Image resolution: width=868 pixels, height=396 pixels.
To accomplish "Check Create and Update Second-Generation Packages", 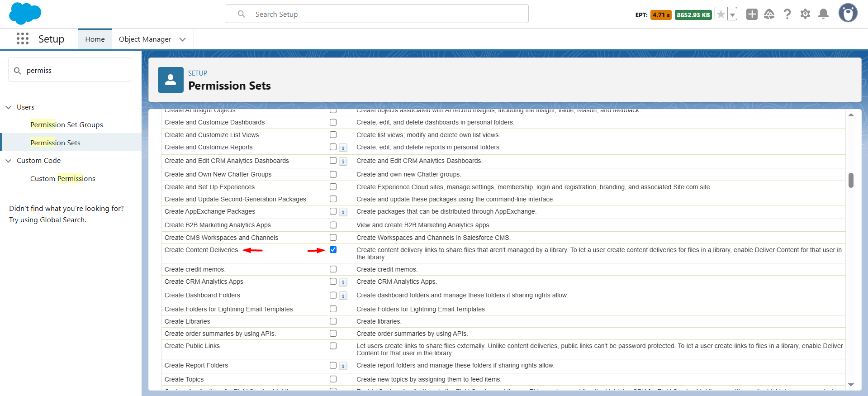I will (x=333, y=199).
